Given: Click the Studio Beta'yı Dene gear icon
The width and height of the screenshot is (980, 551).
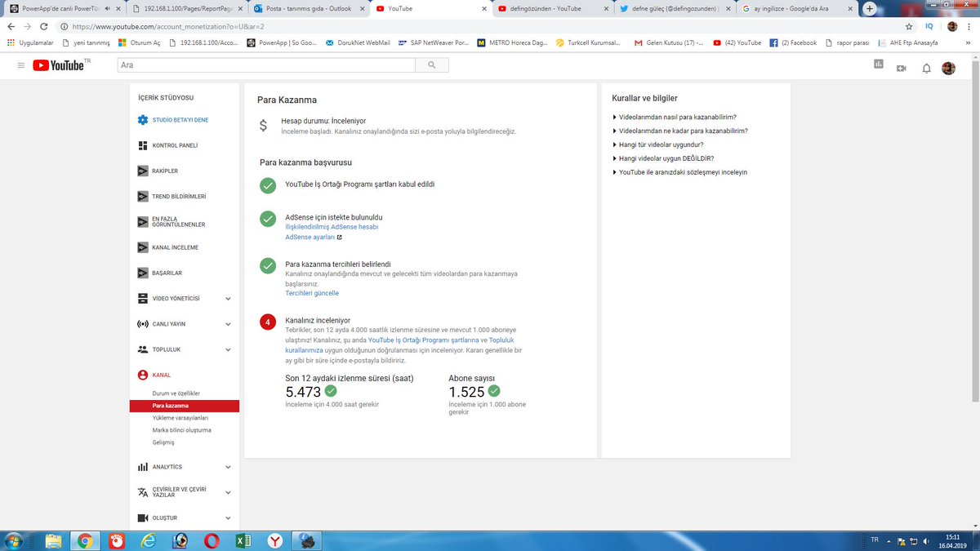Looking at the screenshot, I should point(143,120).
